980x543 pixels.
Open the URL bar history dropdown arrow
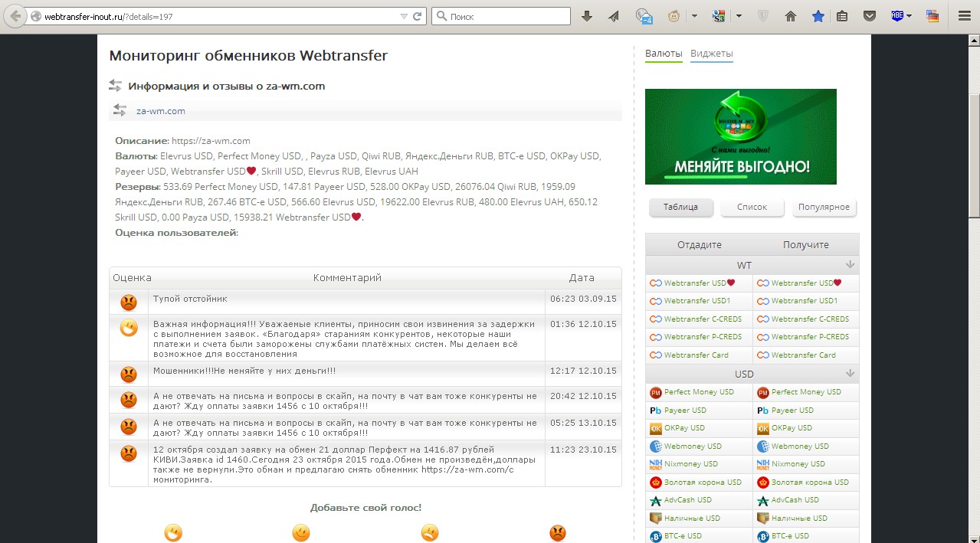(404, 16)
